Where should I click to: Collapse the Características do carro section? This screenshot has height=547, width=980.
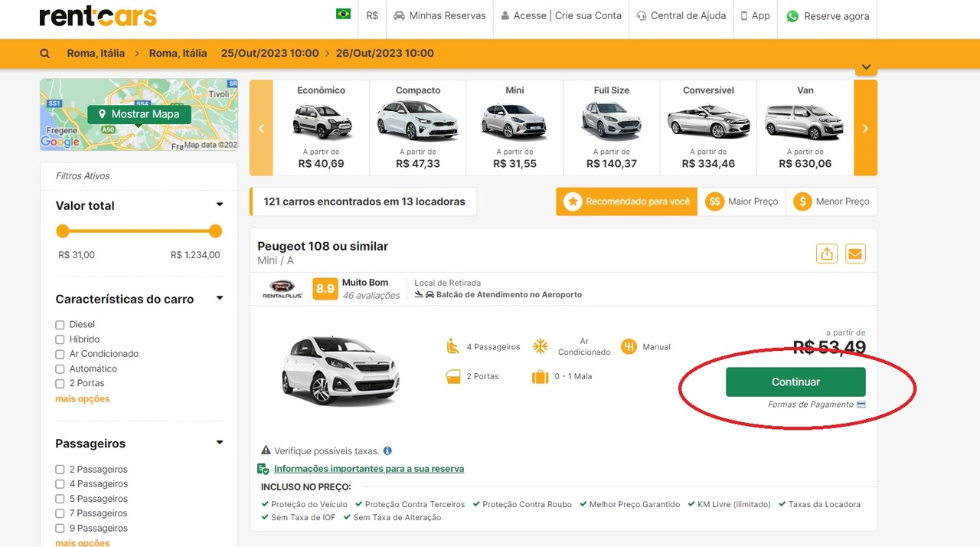point(220,299)
